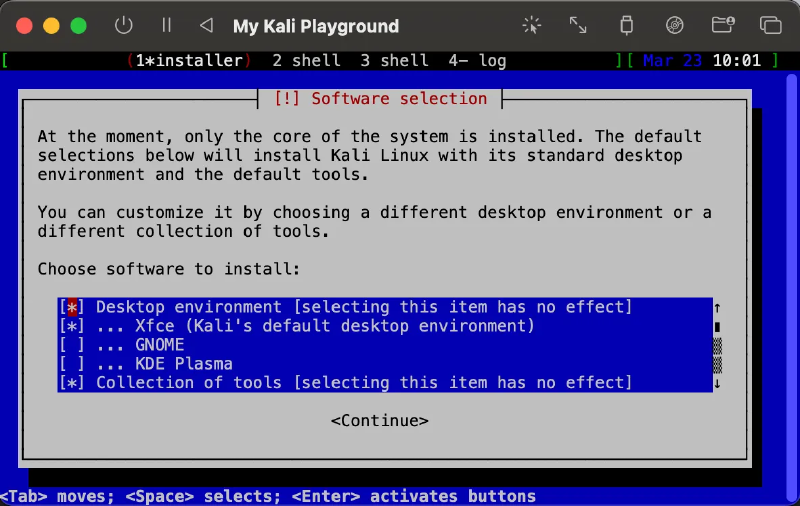Toggle mouse cursor capture icon

[531, 26]
